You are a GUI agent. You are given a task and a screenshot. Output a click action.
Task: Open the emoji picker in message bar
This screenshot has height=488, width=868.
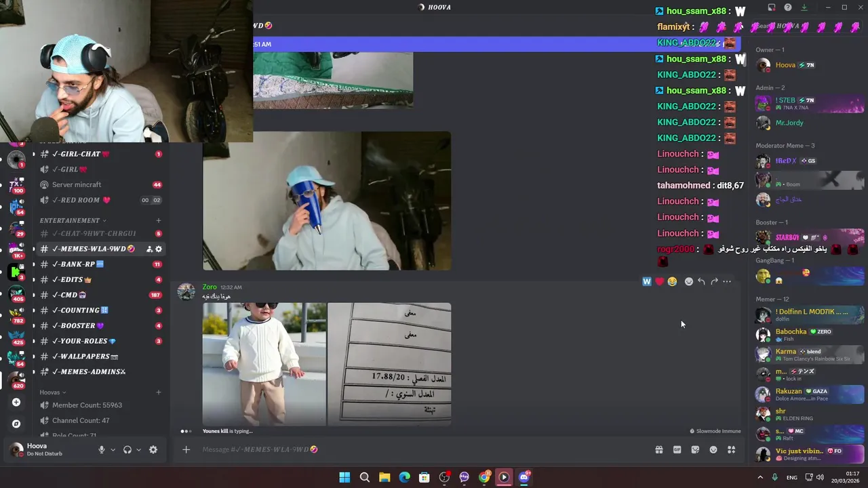click(713, 449)
